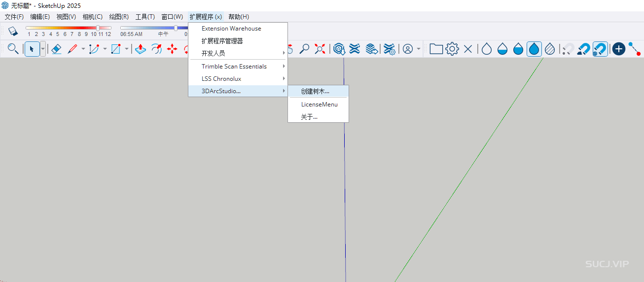Select the Zoom magnifier tool

[305, 49]
